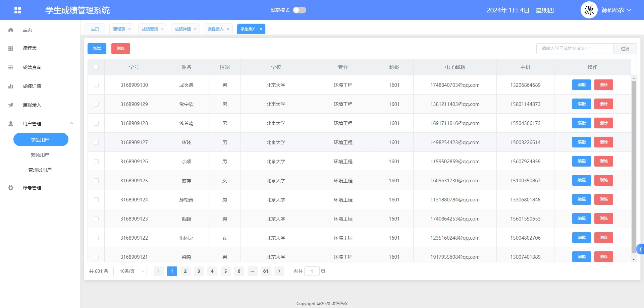Go to page 2
Screen dimensions: 644x308
[x=185, y=271]
